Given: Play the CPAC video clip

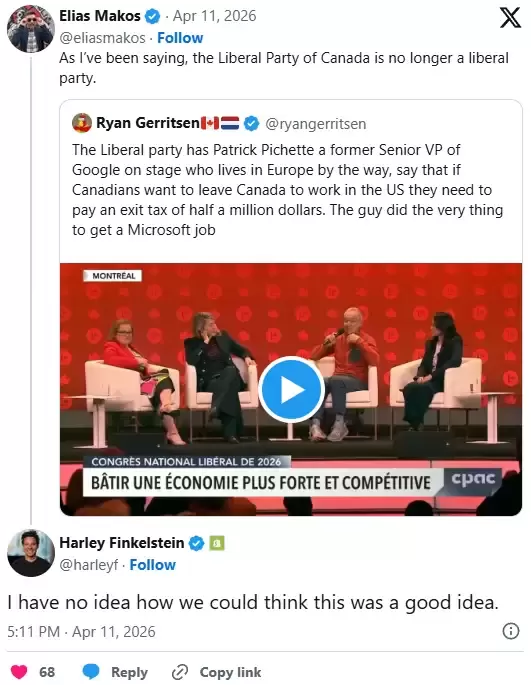Looking at the screenshot, I should click(x=291, y=389).
